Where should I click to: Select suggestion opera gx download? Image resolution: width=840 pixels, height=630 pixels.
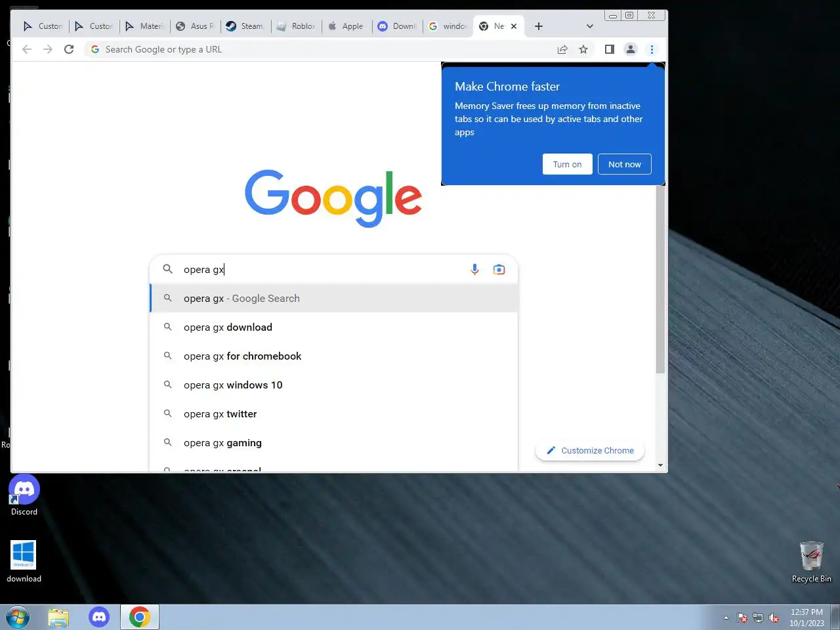point(334,327)
